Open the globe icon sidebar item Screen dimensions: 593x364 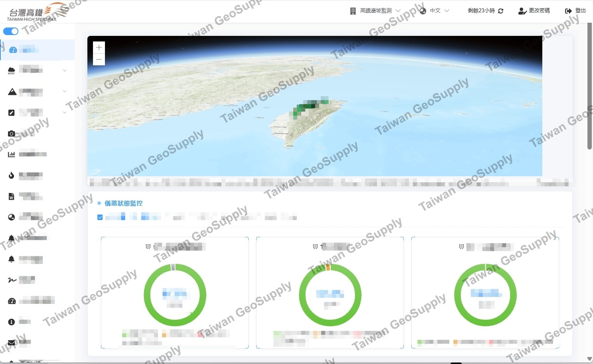tap(37, 217)
